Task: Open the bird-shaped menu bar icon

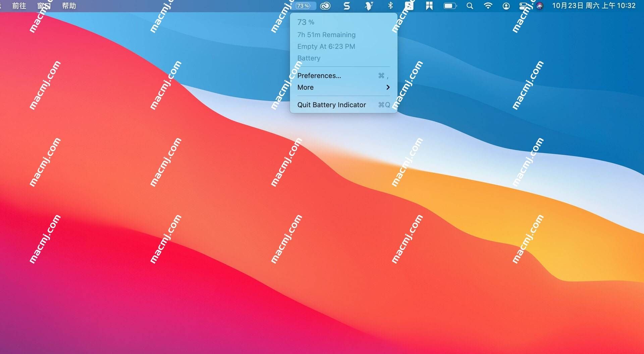Action: pos(369,6)
